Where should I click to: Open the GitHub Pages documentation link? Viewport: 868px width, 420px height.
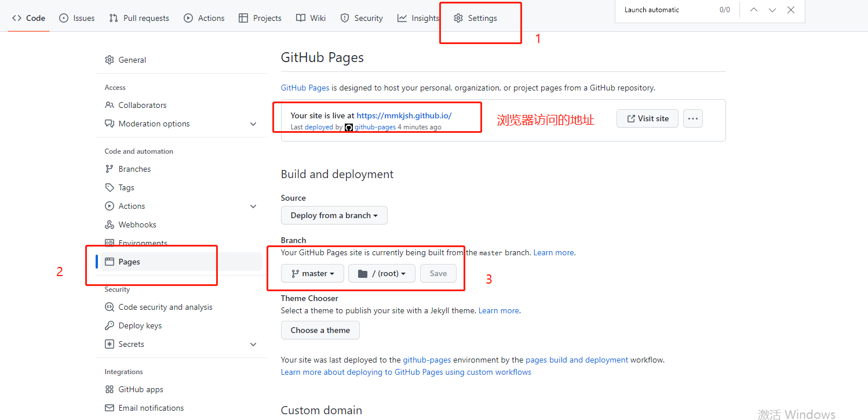[x=305, y=88]
